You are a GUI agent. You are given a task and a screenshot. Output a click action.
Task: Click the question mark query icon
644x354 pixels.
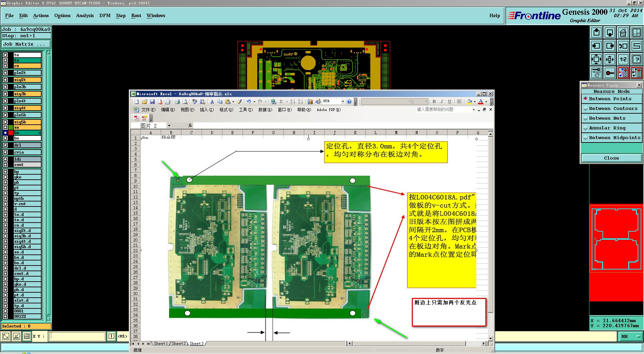[x=637, y=59]
